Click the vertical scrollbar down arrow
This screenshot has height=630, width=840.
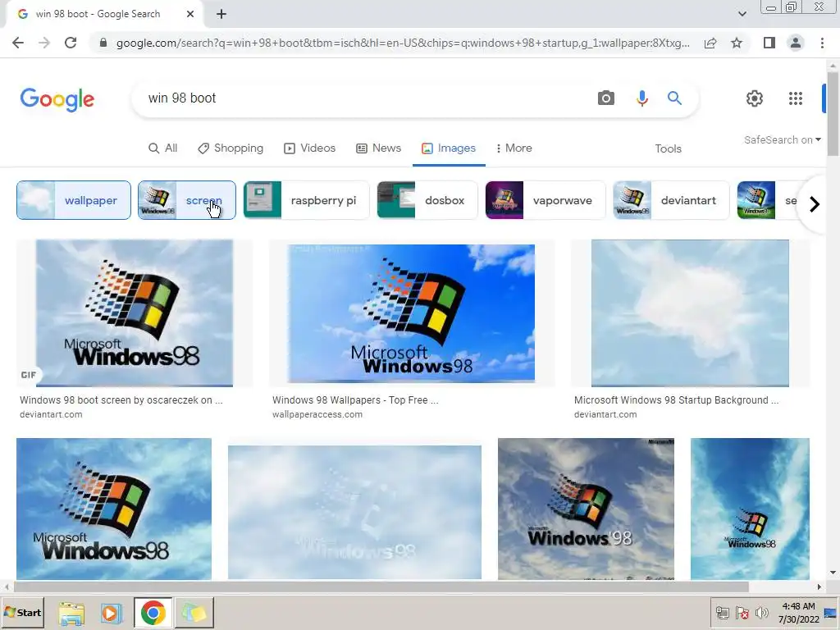[832, 573]
